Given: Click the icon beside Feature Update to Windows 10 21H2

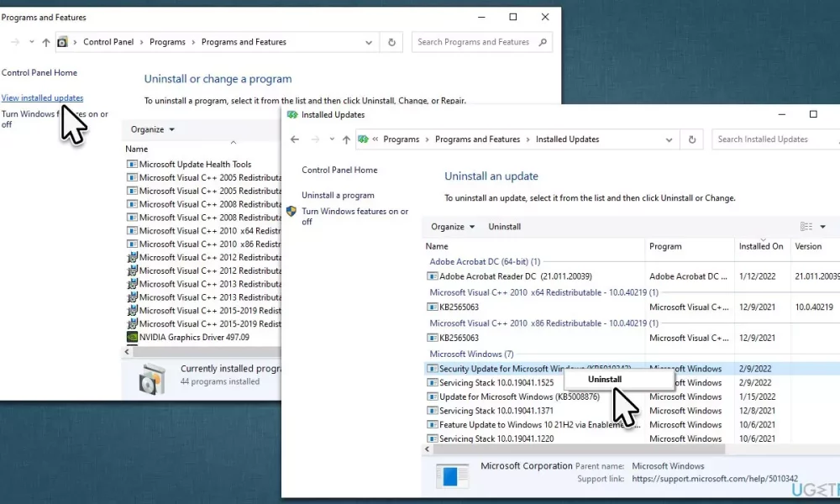Looking at the screenshot, I should [432, 425].
